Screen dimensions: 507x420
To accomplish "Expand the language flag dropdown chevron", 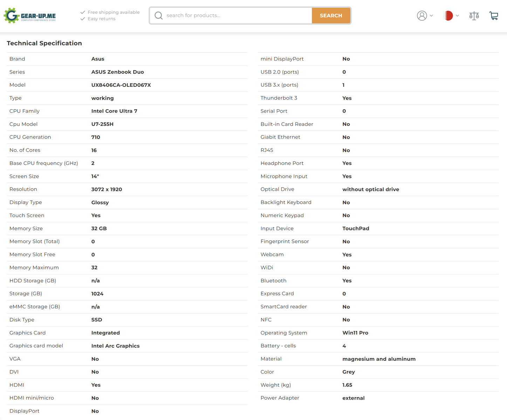I will tap(457, 16).
